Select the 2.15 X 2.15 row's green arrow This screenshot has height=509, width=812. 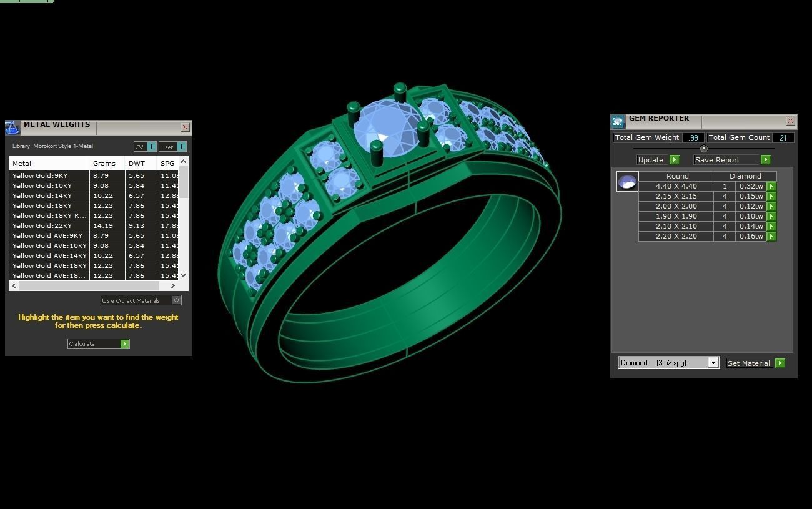coord(771,196)
